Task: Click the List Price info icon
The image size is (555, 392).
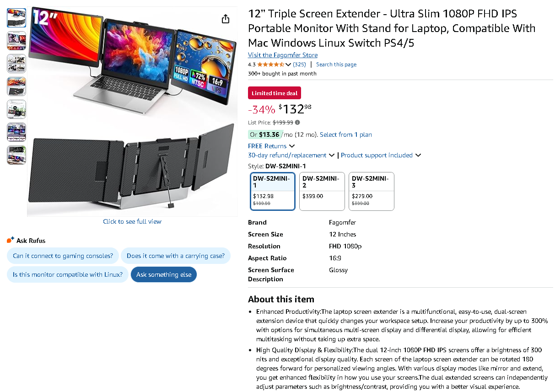Action: [x=297, y=123]
